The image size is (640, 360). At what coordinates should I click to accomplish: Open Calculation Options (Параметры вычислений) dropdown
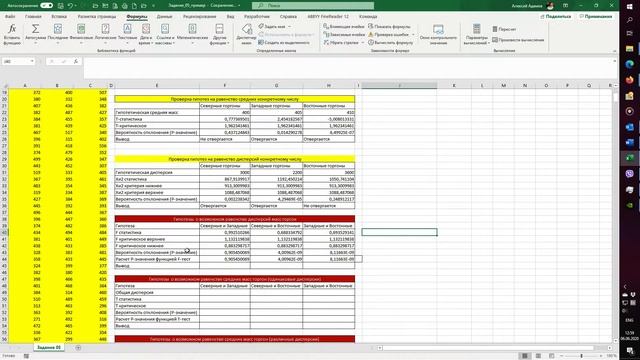476,34
